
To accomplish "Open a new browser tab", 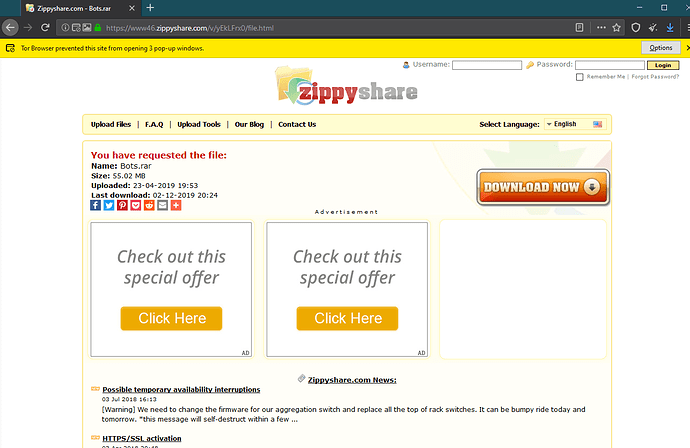I will point(150,8).
